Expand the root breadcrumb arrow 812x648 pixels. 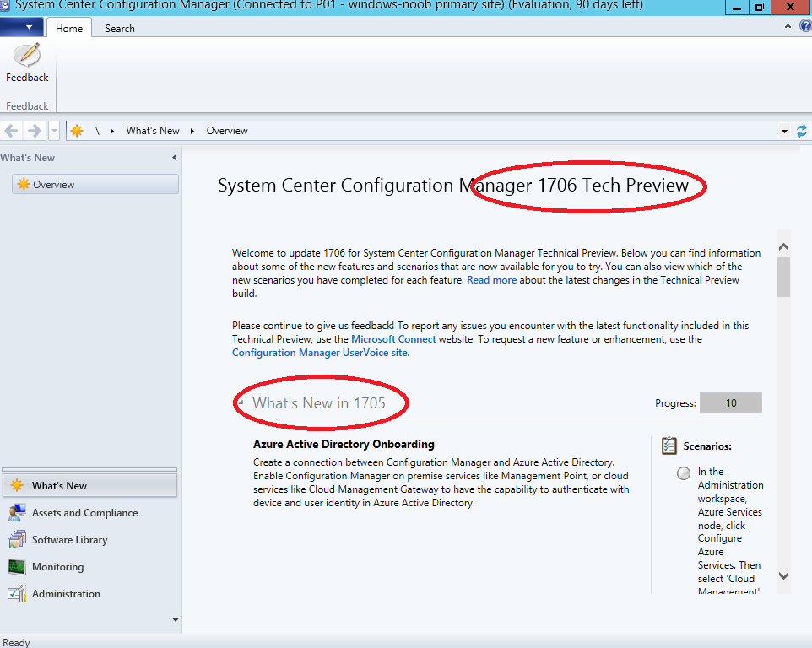(x=112, y=131)
